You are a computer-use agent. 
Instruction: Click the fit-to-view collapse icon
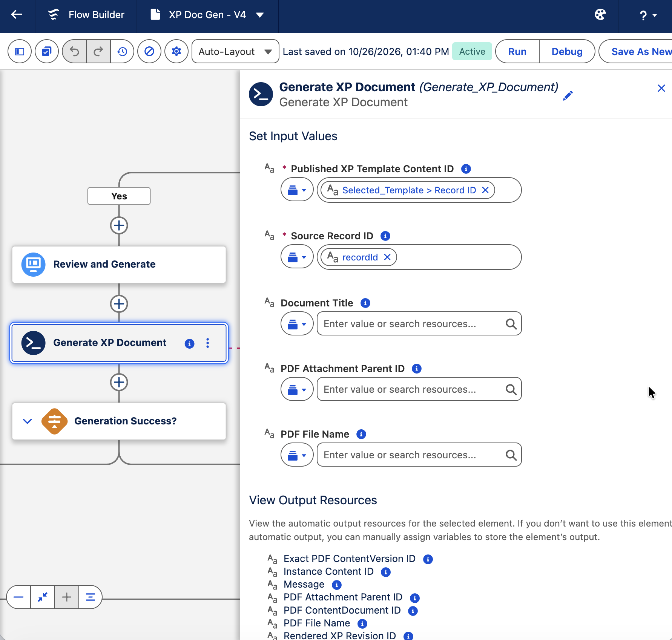point(43,597)
